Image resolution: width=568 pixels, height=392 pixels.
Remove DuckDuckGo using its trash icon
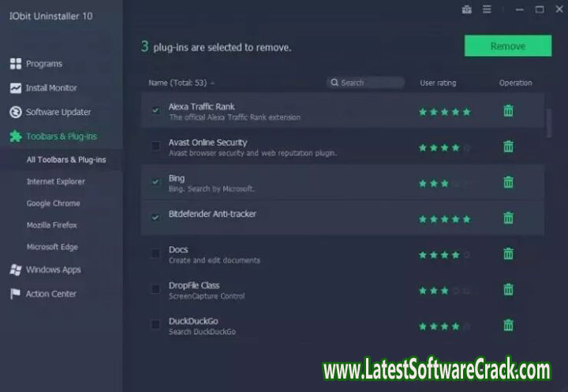[508, 325]
